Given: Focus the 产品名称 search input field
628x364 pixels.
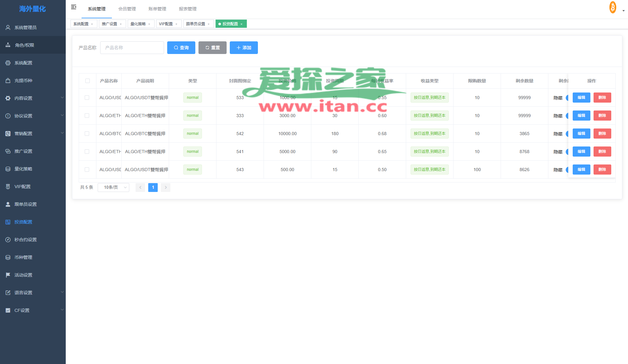Looking at the screenshot, I should pos(132,48).
